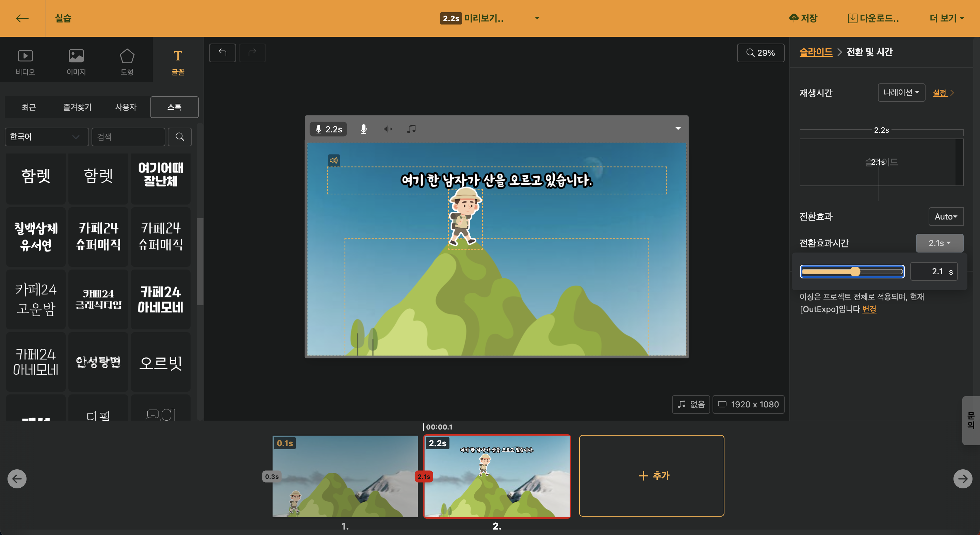Click the 저장 save button
This screenshot has height=535, width=980.
(x=803, y=18)
